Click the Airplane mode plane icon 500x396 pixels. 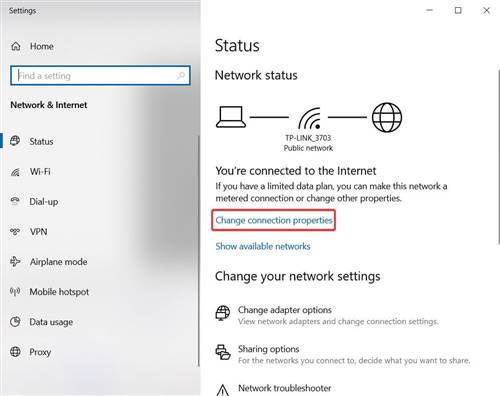[15, 261]
